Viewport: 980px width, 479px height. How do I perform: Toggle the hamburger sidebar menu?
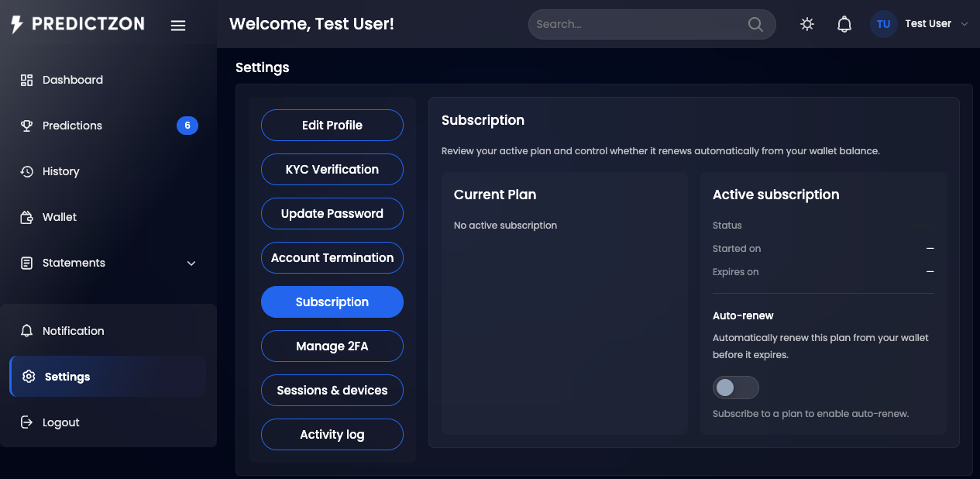point(178,26)
